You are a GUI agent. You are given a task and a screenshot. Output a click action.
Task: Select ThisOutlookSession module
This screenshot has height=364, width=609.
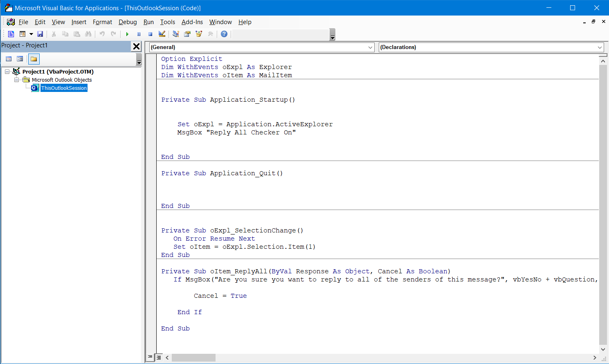tap(64, 88)
